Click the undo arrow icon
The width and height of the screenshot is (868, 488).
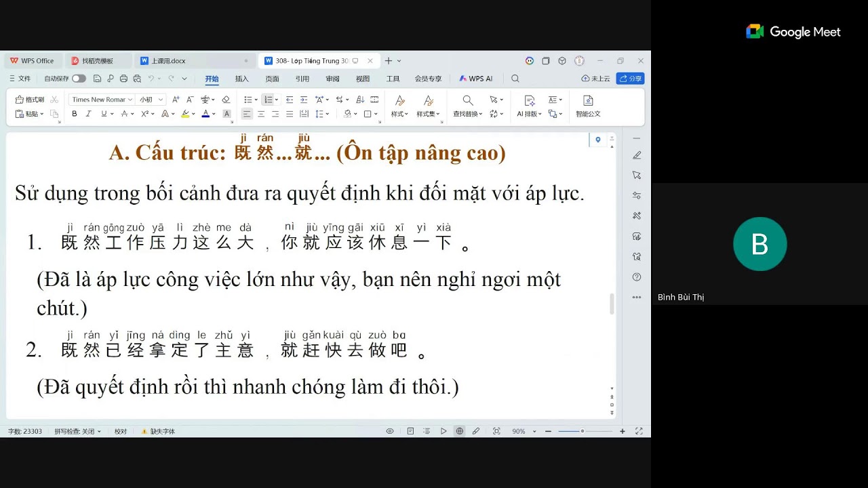point(151,79)
